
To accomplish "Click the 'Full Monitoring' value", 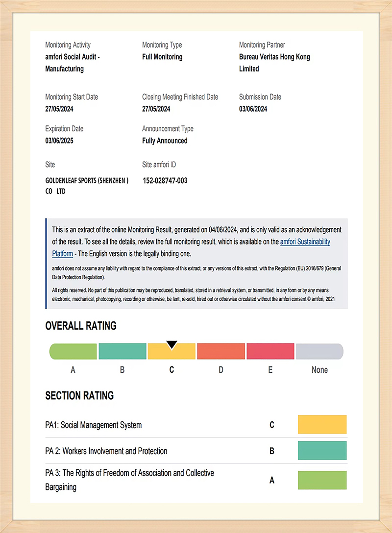I will 162,57.
